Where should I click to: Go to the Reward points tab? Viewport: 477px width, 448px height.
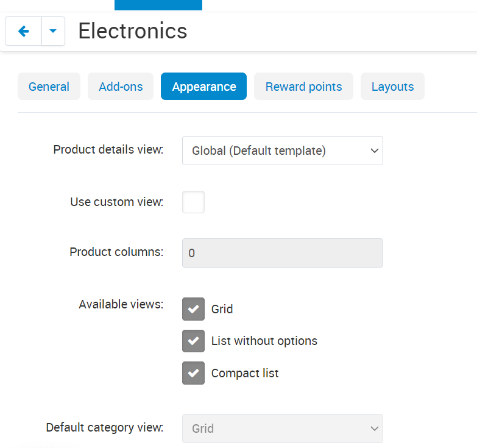pos(303,87)
